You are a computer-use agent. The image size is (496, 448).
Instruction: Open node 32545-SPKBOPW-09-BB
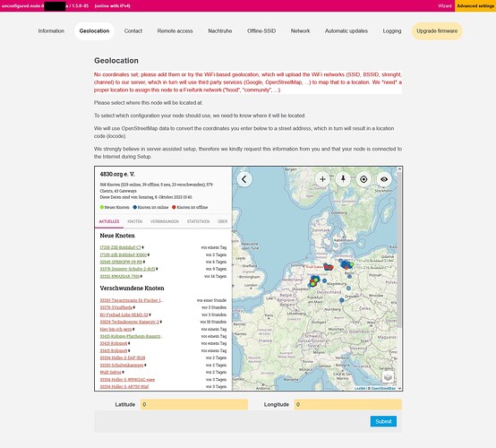tap(121, 262)
